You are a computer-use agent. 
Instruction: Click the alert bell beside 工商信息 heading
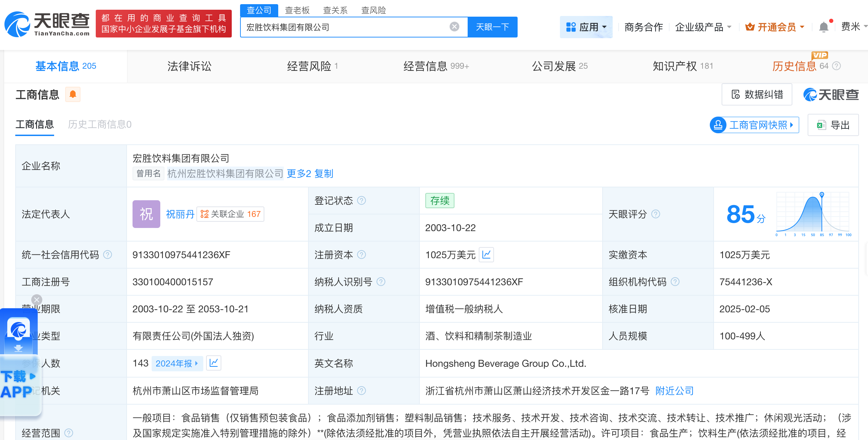pyautogui.click(x=73, y=94)
